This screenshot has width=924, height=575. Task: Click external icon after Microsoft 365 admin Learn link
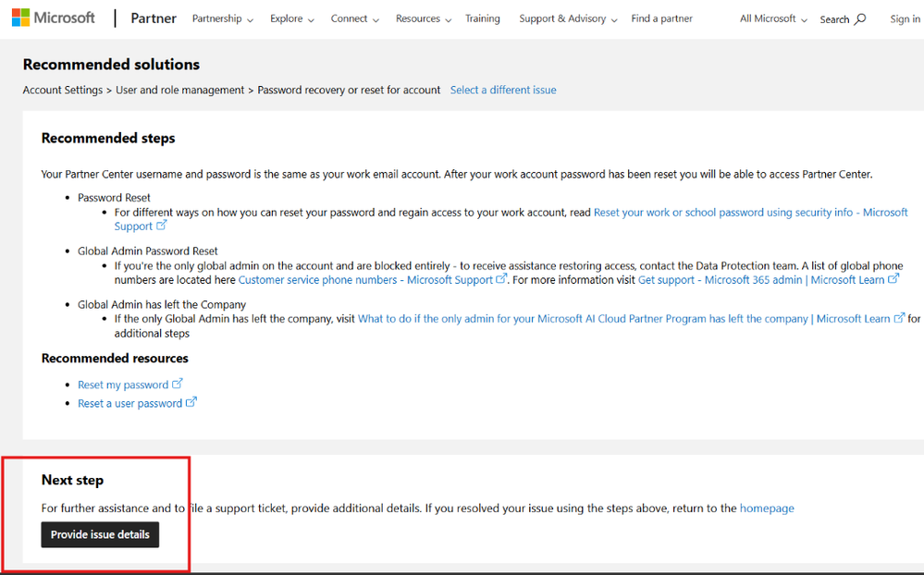pyautogui.click(x=893, y=278)
